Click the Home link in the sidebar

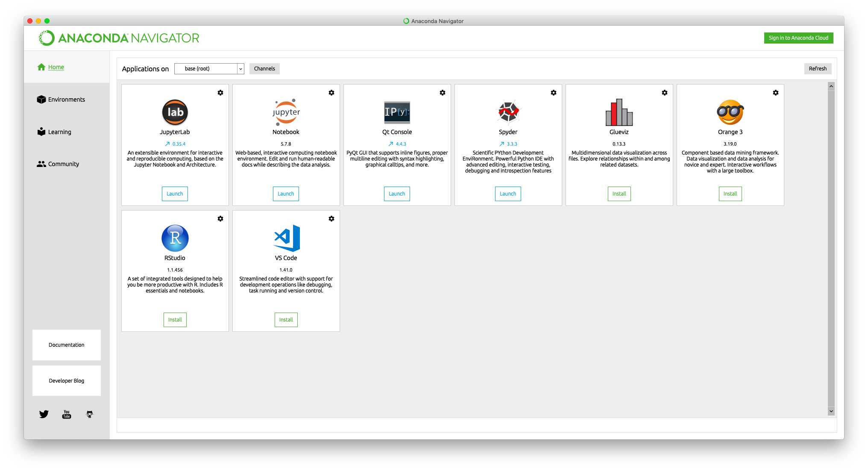click(56, 67)
